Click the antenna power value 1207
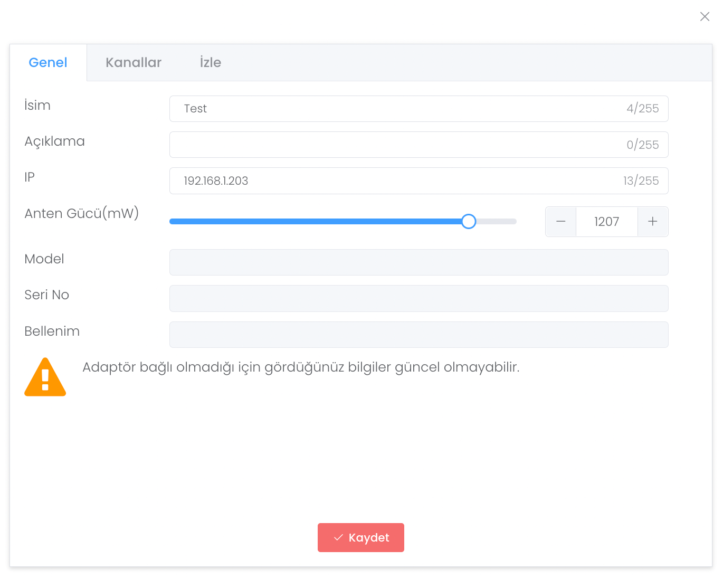Screen dimensions: 723x588 point(606,222)
